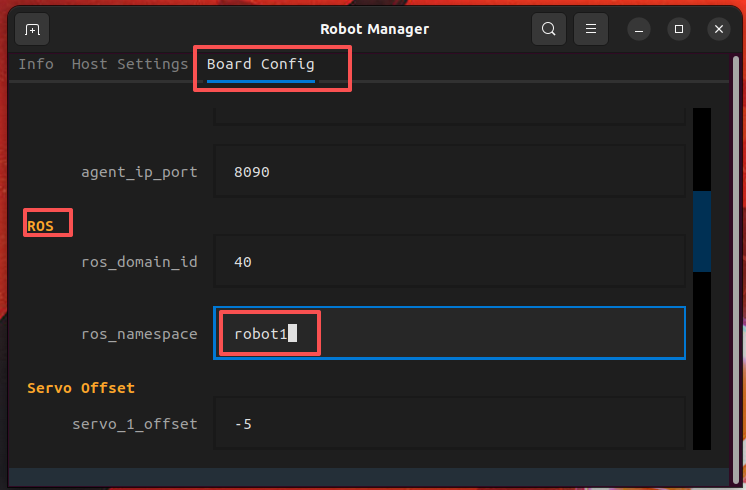This screenshot has width=746, height=490.
Task: Click the agent_ip_port field showing 8090
Action: pyautogui.click(x=450, y=172)
